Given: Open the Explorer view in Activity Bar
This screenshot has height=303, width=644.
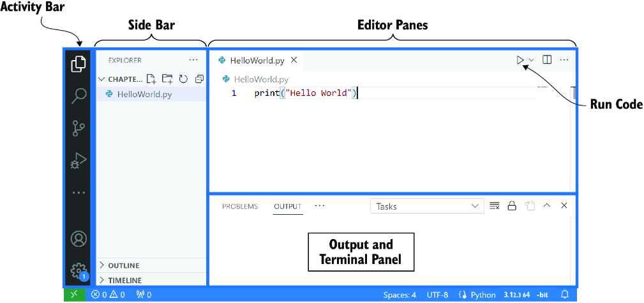Looking at the screenshot, I should [x=79, y=64].
